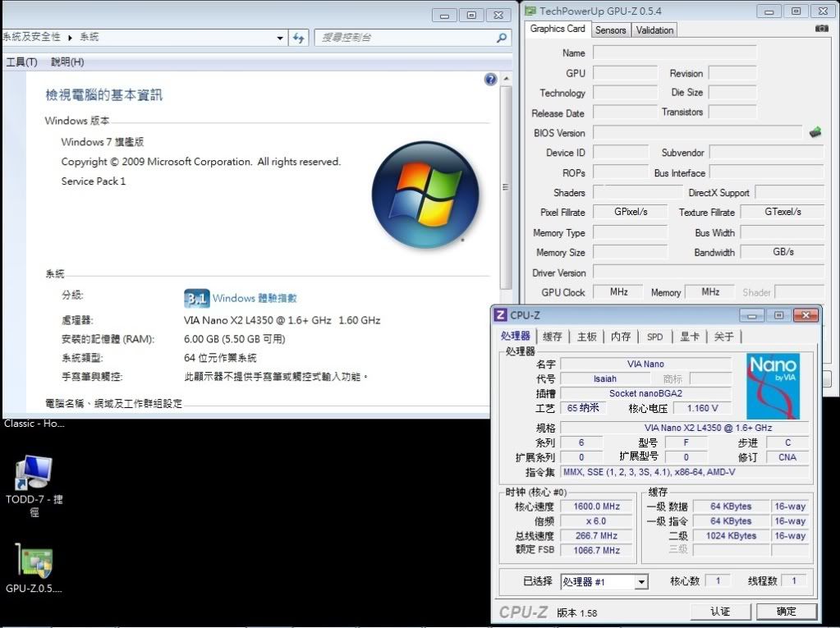Open the 工具(T) menu
The image size is (840, 628).
pyautogui.click(x=21, y=62)
